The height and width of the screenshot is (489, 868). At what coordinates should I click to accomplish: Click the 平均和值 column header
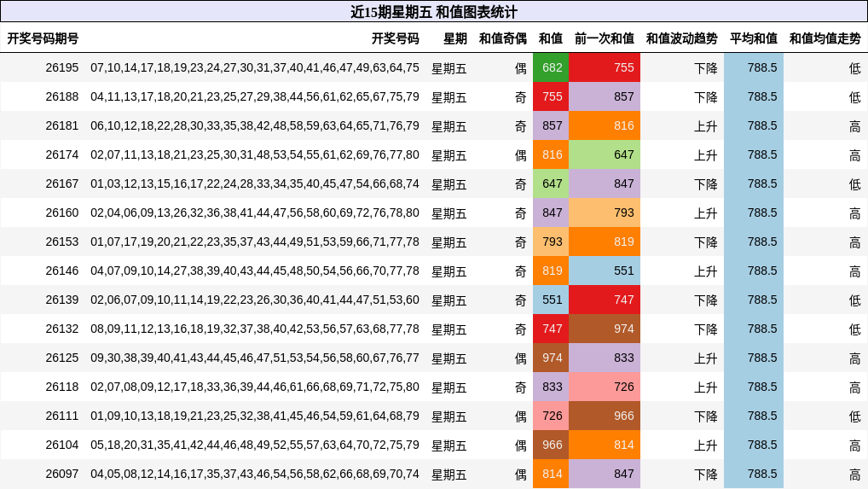(754, 38)
